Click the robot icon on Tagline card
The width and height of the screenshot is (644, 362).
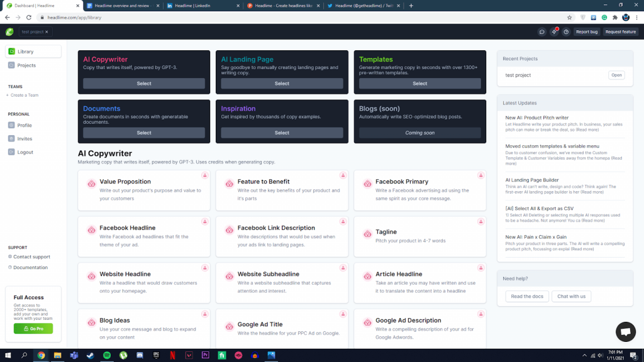[367, 234]
